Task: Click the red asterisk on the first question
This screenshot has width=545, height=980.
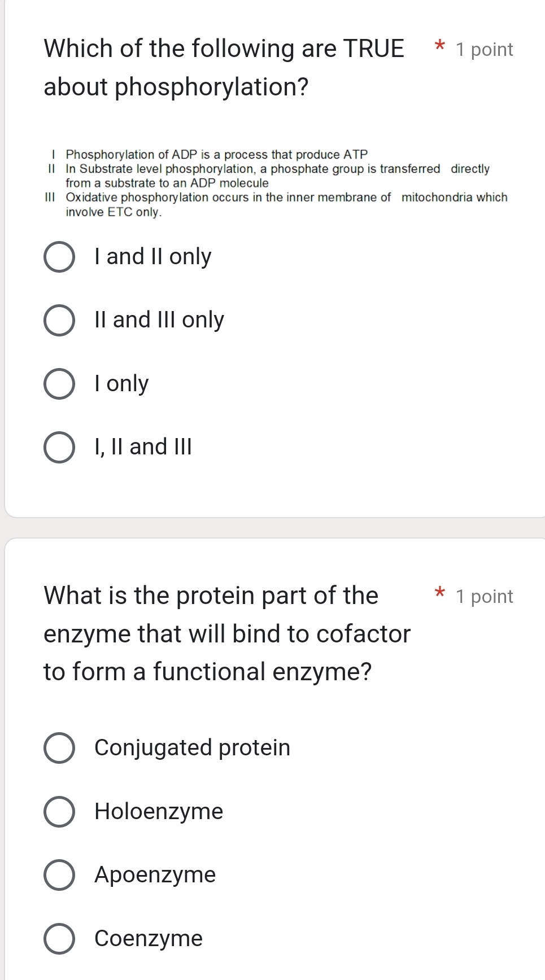Action: [x=439, y=49]
